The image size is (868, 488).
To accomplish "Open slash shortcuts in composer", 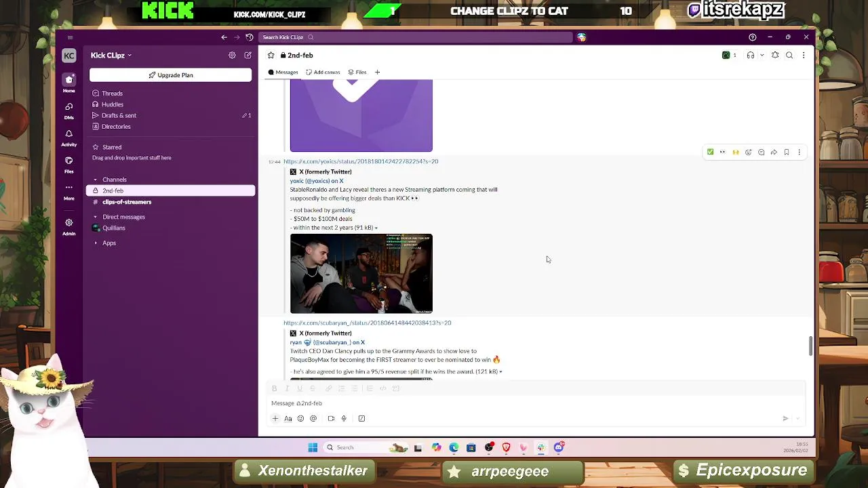I will tap(361, 418).
